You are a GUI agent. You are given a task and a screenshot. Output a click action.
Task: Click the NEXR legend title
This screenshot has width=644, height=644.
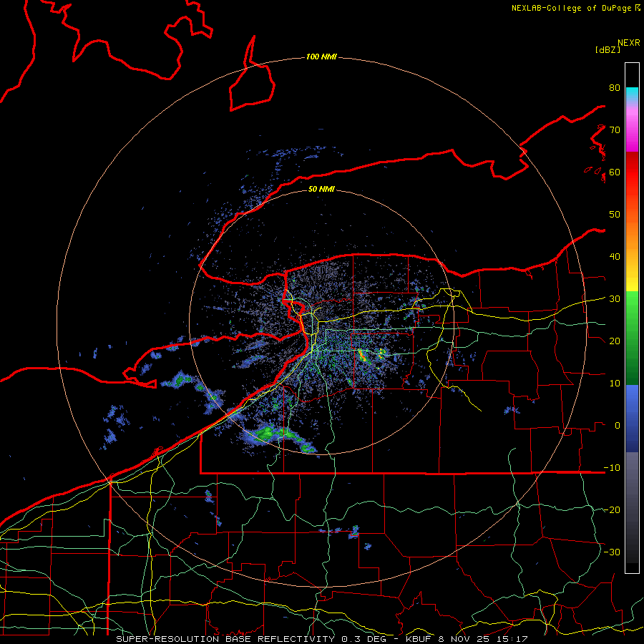coord(629,43)
